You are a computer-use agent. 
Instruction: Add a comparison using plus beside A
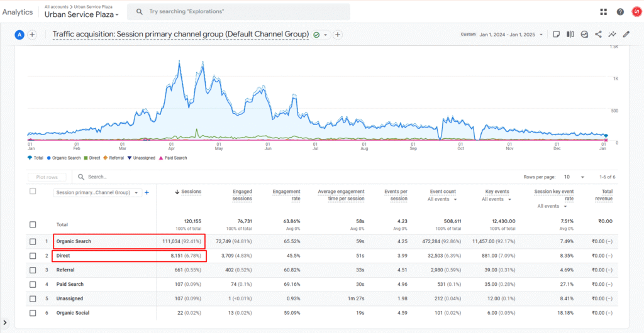[32, 35]
